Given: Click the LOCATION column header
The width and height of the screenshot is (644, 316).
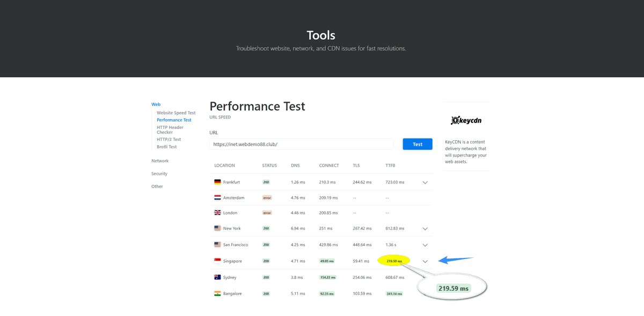Looking at the screenshot, I should (x=224, y=166).
